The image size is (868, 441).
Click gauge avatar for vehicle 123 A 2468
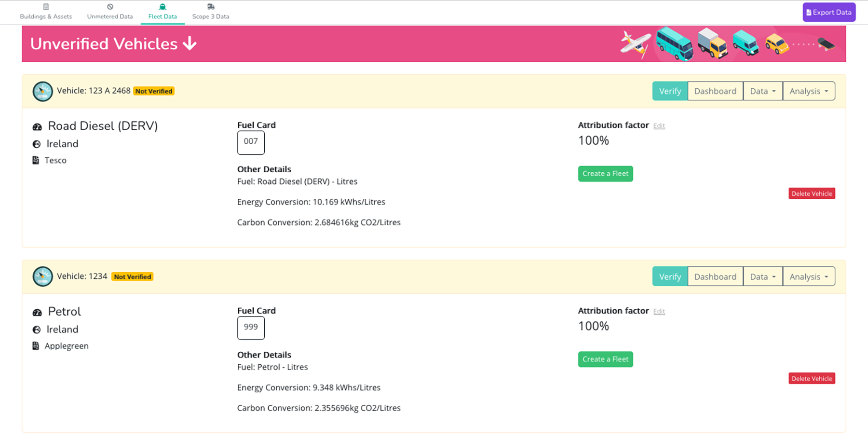42,91
